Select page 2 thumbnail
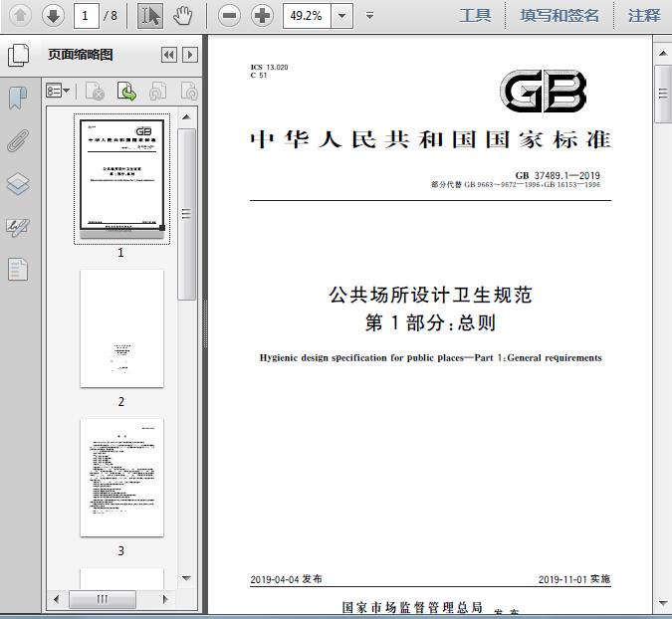The image size is (672, 619). click(121, 328)
